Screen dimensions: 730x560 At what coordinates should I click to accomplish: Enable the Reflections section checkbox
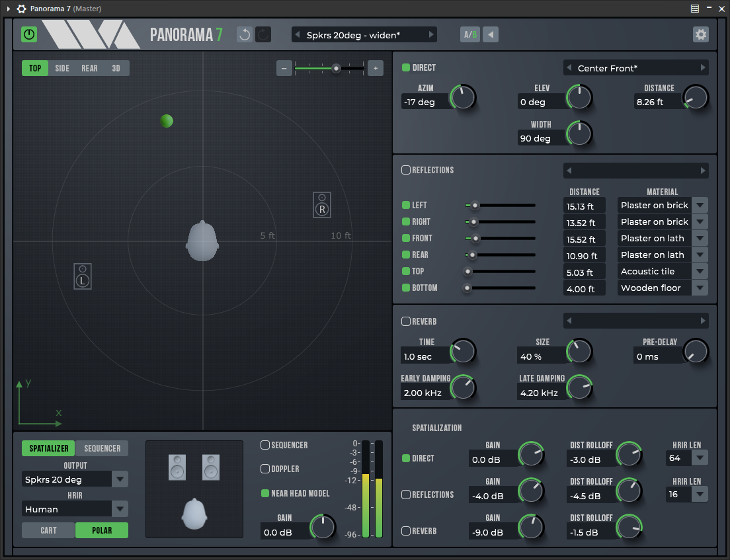click(x=406, y=170)
